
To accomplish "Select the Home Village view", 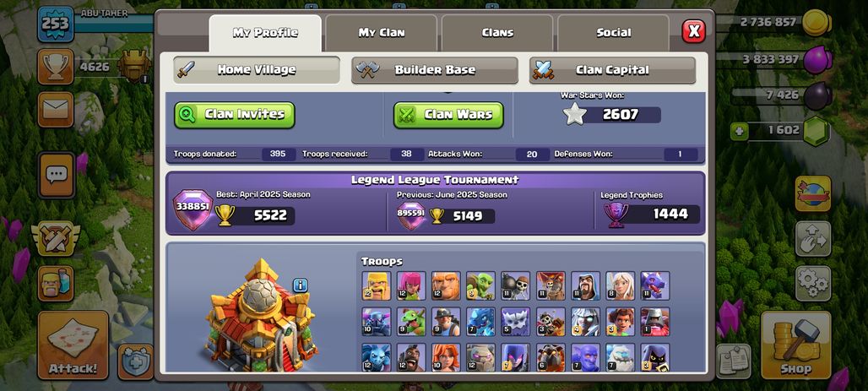I will (257, 70).
